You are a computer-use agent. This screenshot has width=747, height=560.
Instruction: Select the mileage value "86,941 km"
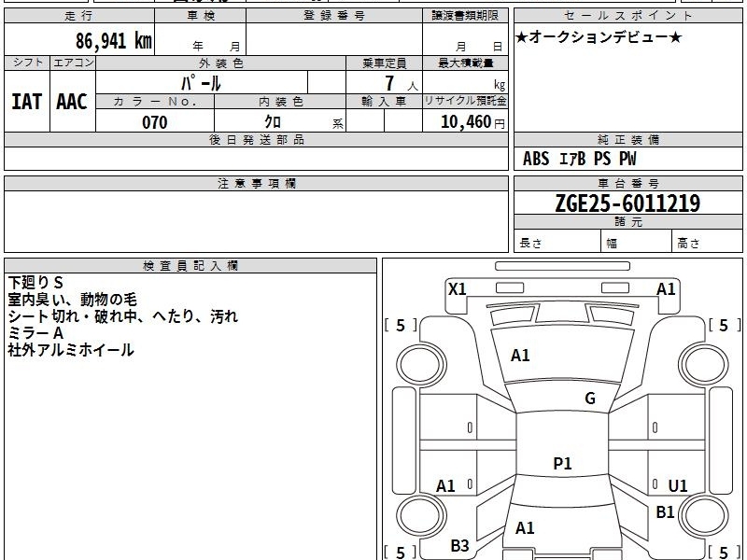pyautogui.click(x=113, y=40)
